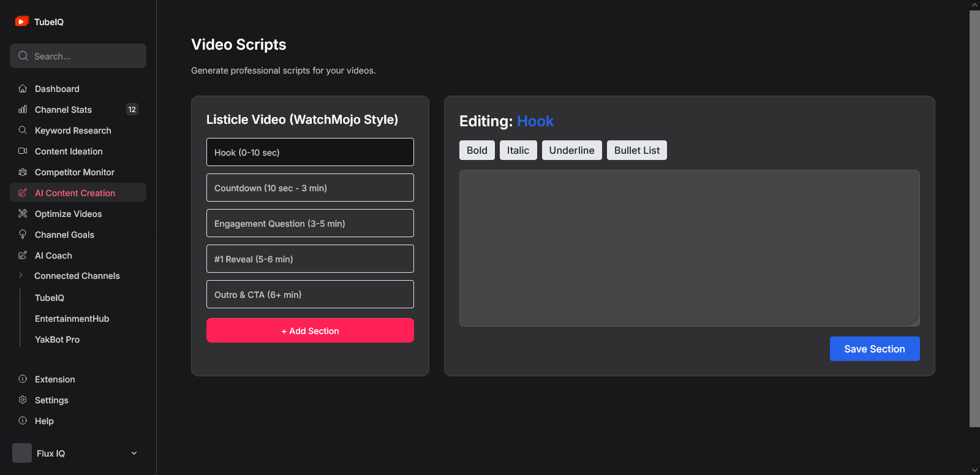Open Dashboard page

click(78, 89)
